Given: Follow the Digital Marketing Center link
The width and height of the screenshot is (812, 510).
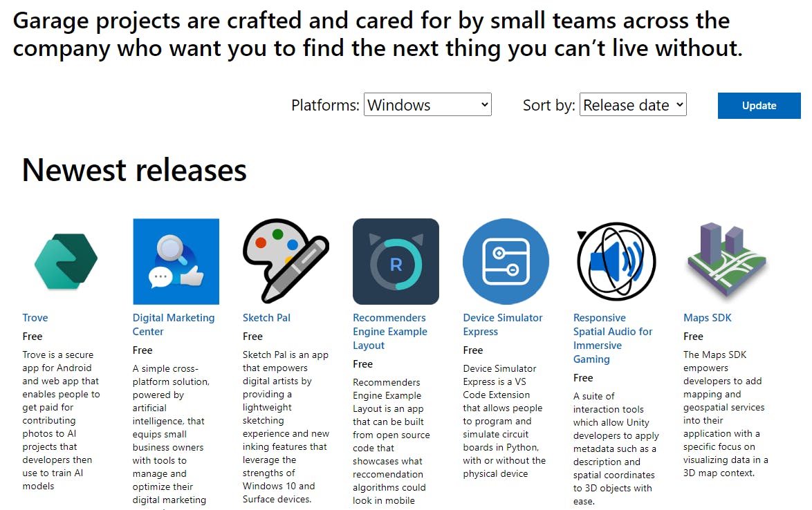Looking at the screenshot, I should [x=174, y=324].
